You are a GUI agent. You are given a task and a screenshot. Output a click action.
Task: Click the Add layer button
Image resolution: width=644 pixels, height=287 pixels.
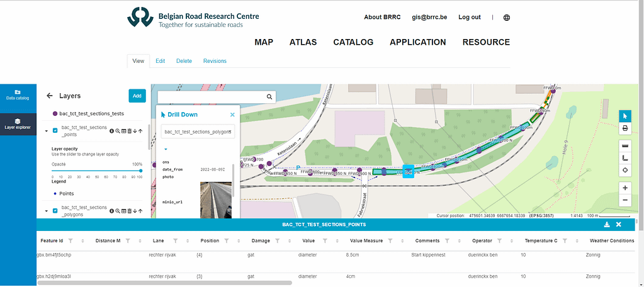coord(137,96)
